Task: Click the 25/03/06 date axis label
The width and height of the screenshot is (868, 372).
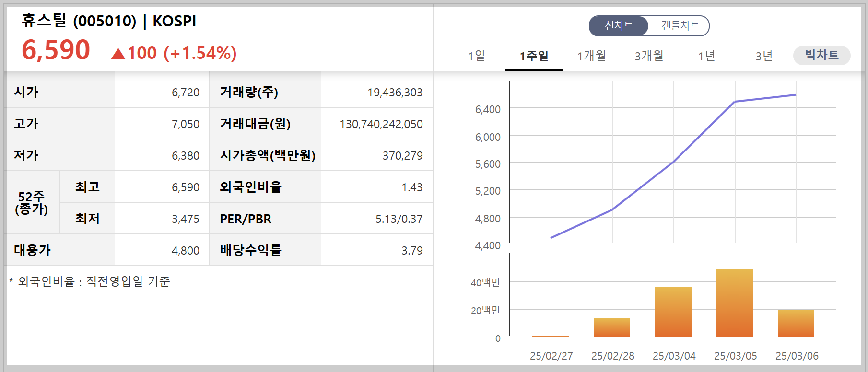Action: click(797, 356)
